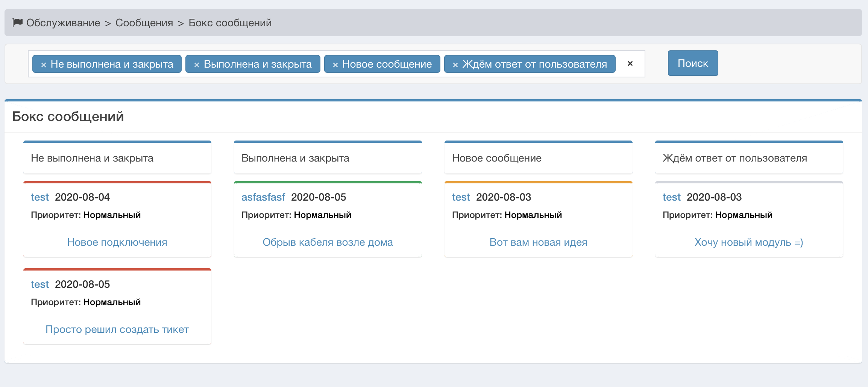Open 'Хочу новый модуль =)' ticket
Screen dimensions: 868x387
click(748, 242)
